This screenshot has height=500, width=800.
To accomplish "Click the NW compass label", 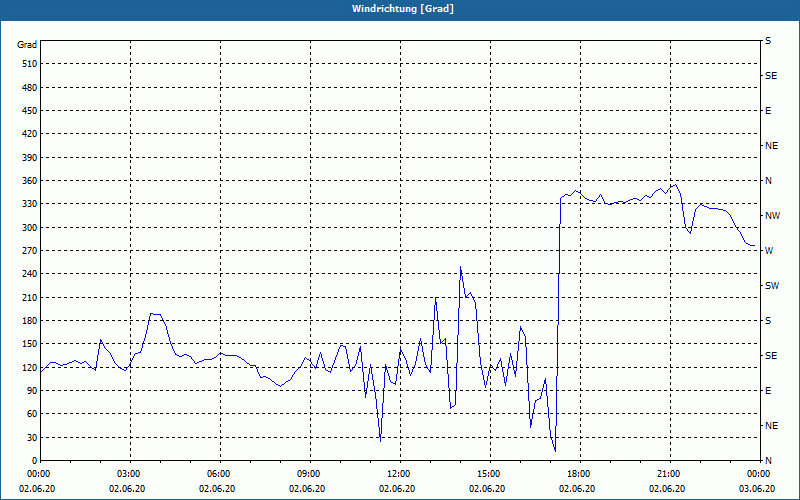I will click(x=772, y=216).
